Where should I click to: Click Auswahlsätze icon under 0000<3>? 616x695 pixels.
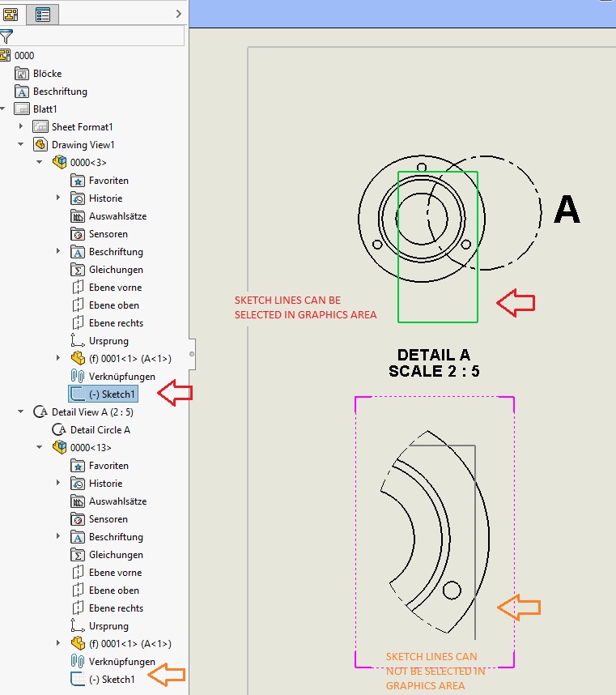click(78, 215)
